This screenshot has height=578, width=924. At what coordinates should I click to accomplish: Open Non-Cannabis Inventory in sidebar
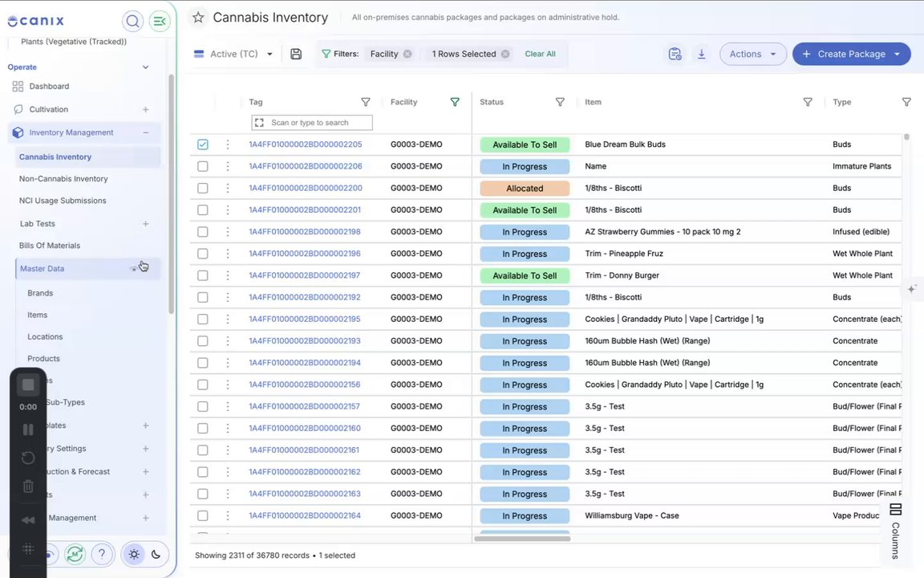click(x=63, y=179)
